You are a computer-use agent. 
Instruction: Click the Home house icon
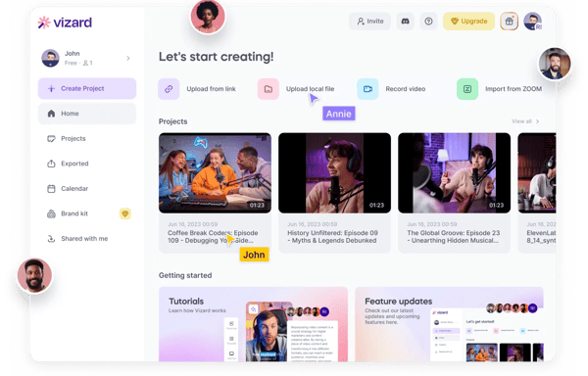pyautogui.click(x=51, y=114)
